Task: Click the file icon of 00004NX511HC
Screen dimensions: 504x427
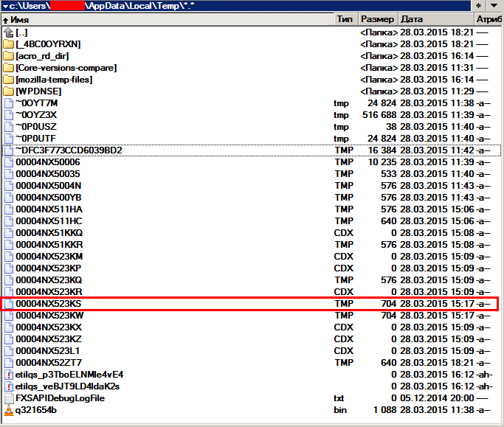Action: [x=9, y=221]
